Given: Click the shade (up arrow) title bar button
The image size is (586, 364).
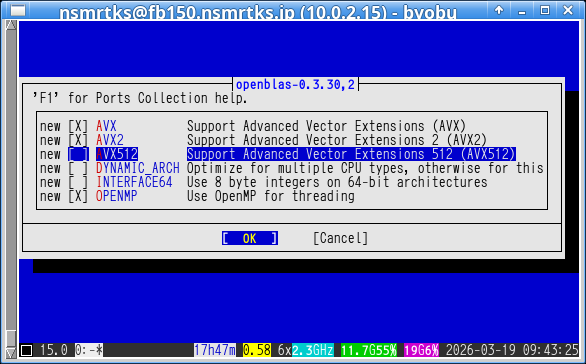Looking at the screenshot, I should 499,10.
